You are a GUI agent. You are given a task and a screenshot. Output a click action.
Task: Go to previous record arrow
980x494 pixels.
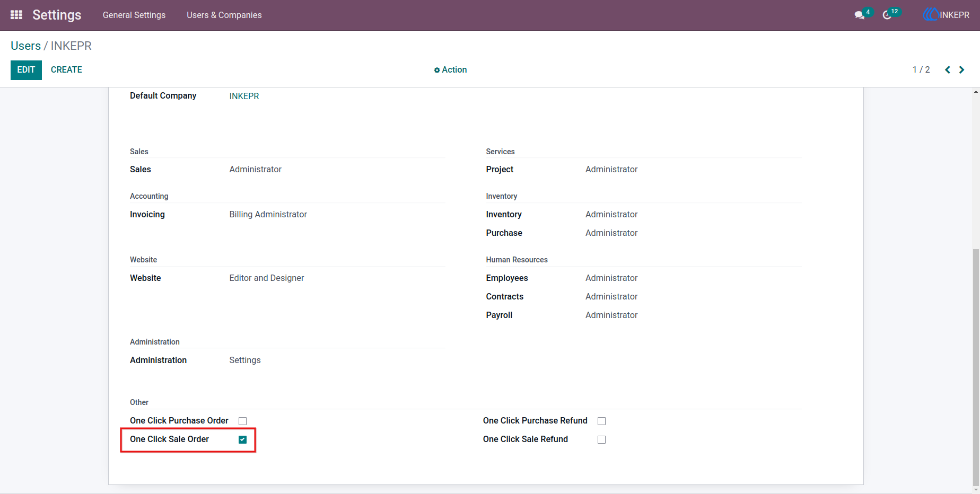948,70
